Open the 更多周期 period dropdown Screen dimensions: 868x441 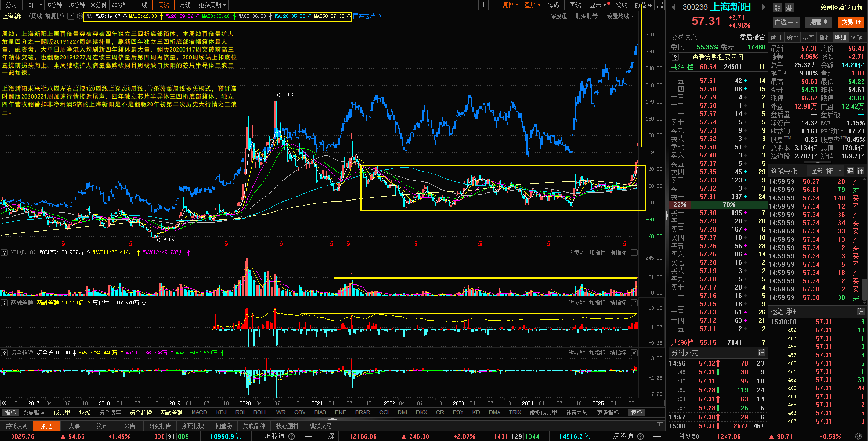(x=212, y=5)
